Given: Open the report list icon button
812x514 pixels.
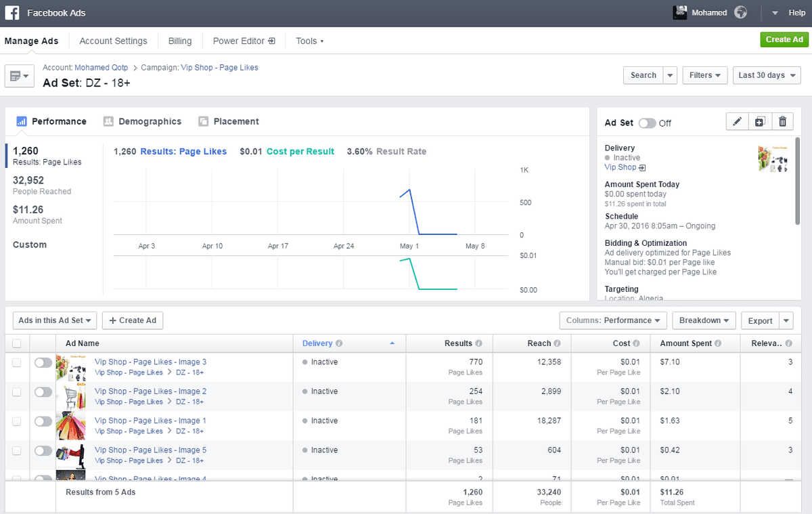Looking at the screenshot, I should (x=20, y=76).
